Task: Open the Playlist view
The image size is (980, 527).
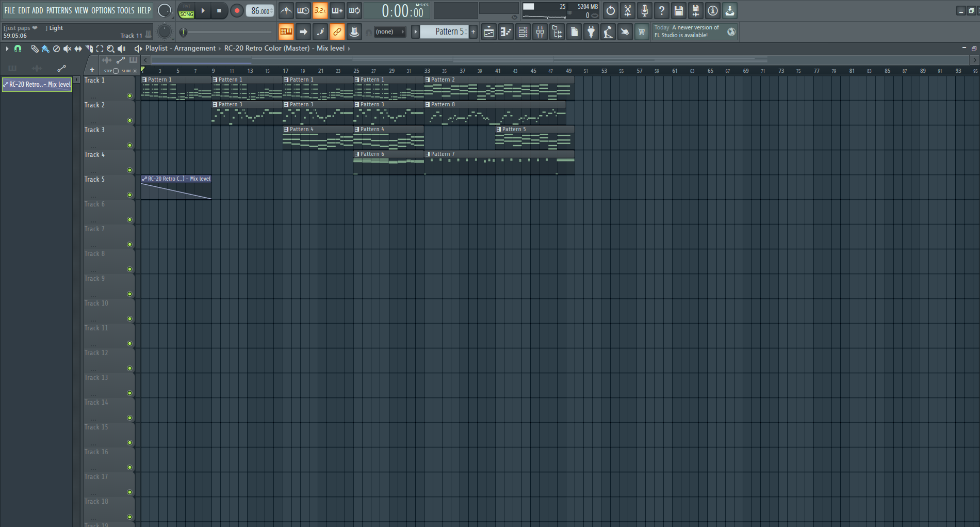Action: click(489, 32)
